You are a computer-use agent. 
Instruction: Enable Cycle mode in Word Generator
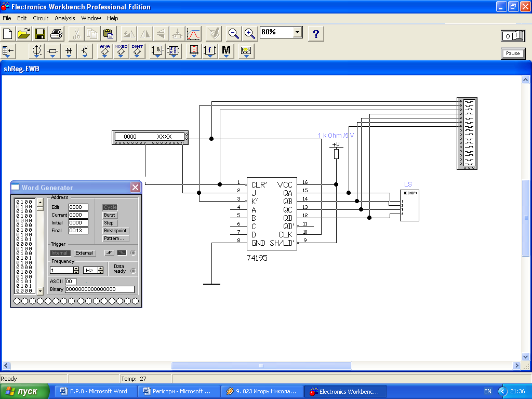point(110,207)
